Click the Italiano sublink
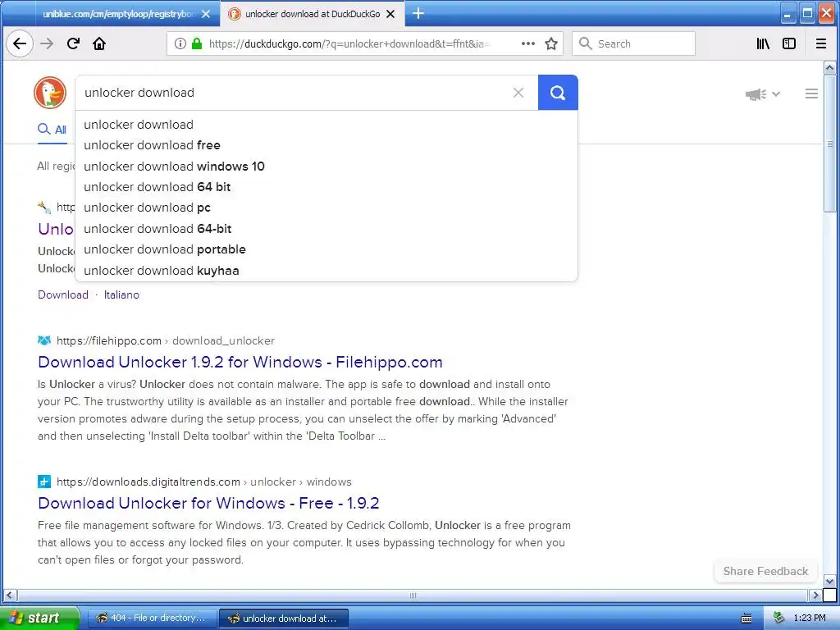 [121, 294]
